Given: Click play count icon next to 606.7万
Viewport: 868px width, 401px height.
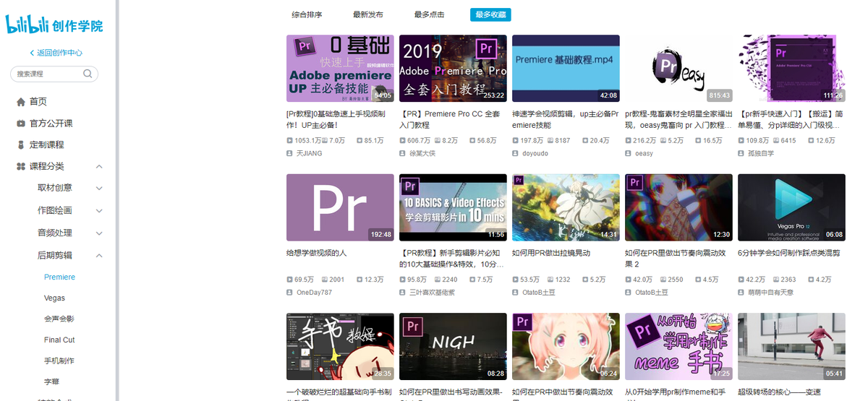Looking at the screenshot, I should pyautogui.click(x=403, y=140).
